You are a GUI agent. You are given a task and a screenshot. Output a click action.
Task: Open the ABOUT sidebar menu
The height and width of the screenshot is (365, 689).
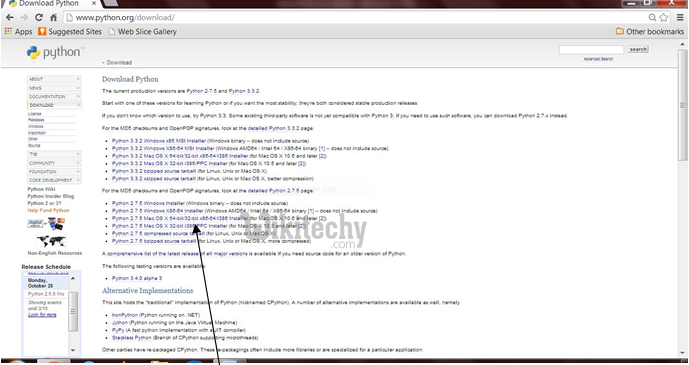(54, 79)
